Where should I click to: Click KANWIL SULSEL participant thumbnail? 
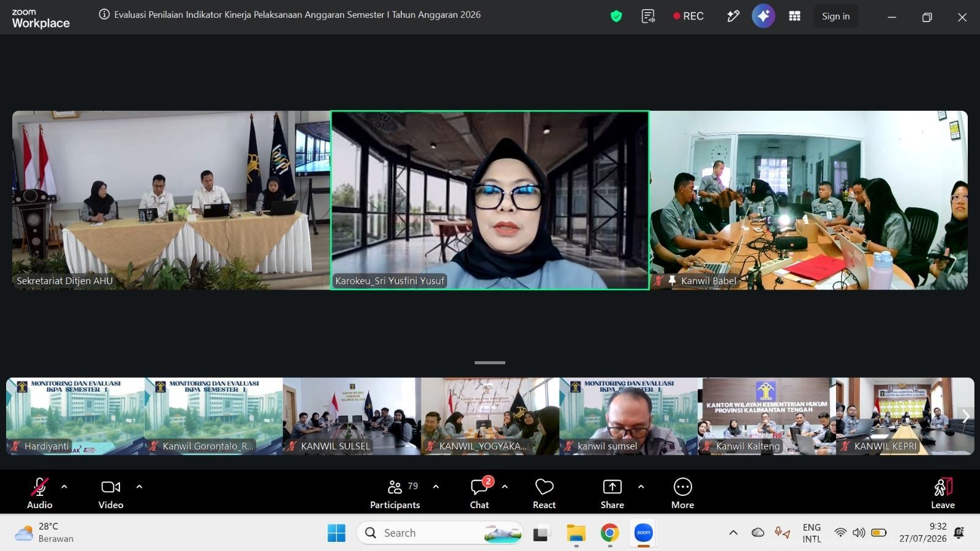click(352, 416)
